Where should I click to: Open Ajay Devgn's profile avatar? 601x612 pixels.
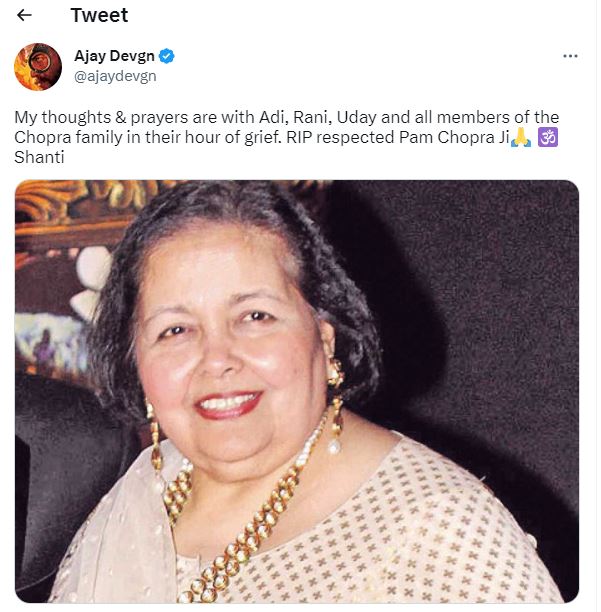(38, 67)
